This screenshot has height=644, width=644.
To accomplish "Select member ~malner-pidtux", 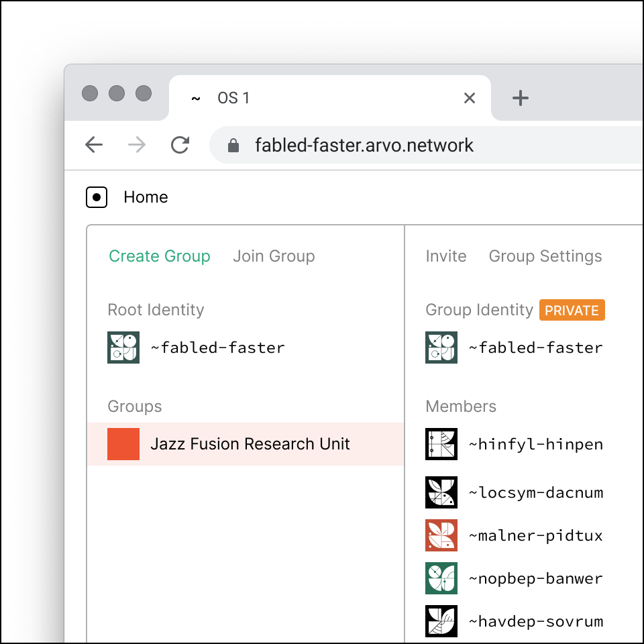I will (x=535, y=535).
